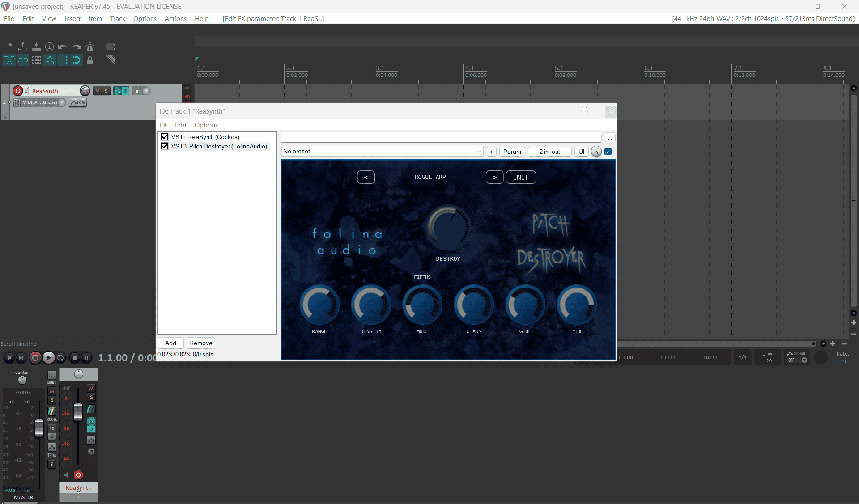Open the 2 in+out pin connector

pyautogui.click(x=549, y=152)
